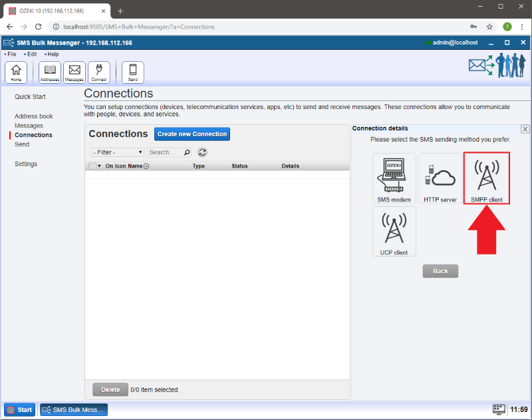Viewport: 532px width, 420px height.
Task: Click the Create new Connection button
Action: click(192, 134)
